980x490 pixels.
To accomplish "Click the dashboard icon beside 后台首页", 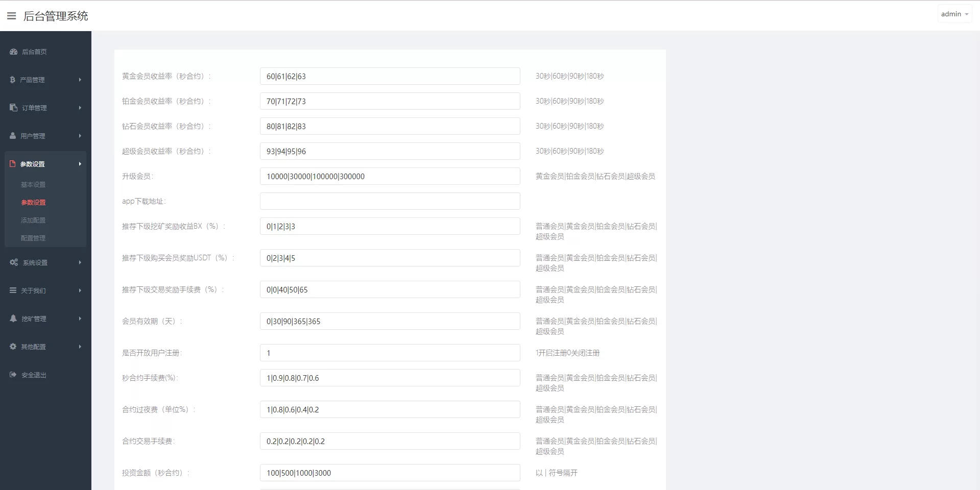I will point(14,52).
